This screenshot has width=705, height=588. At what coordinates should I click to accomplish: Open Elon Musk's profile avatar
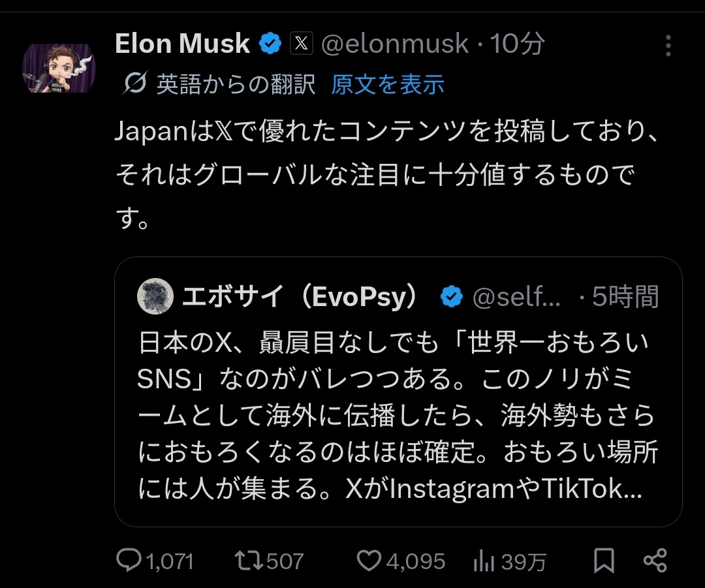[x=59, y=68]
